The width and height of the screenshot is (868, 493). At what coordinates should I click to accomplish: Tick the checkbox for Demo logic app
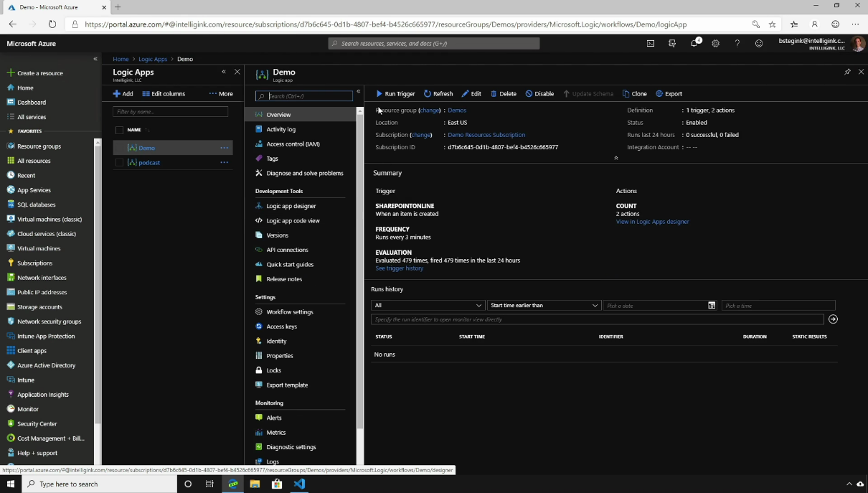120,148
